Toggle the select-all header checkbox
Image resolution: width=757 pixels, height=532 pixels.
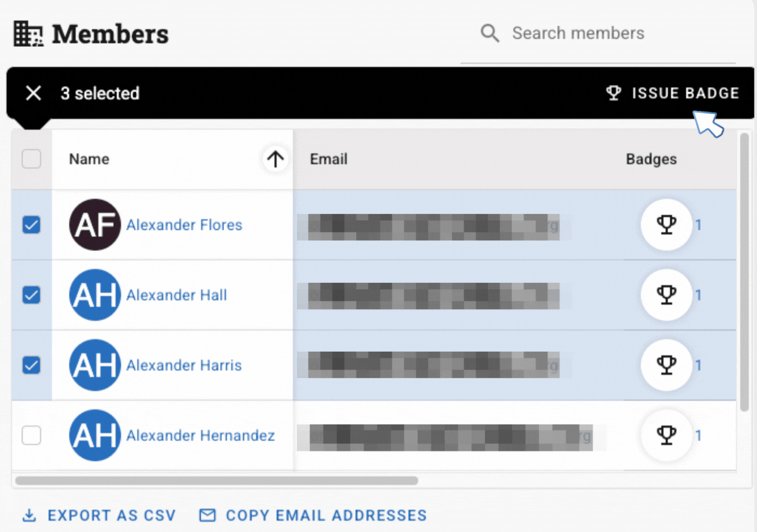pyautogui.click(x=32, y=159)
